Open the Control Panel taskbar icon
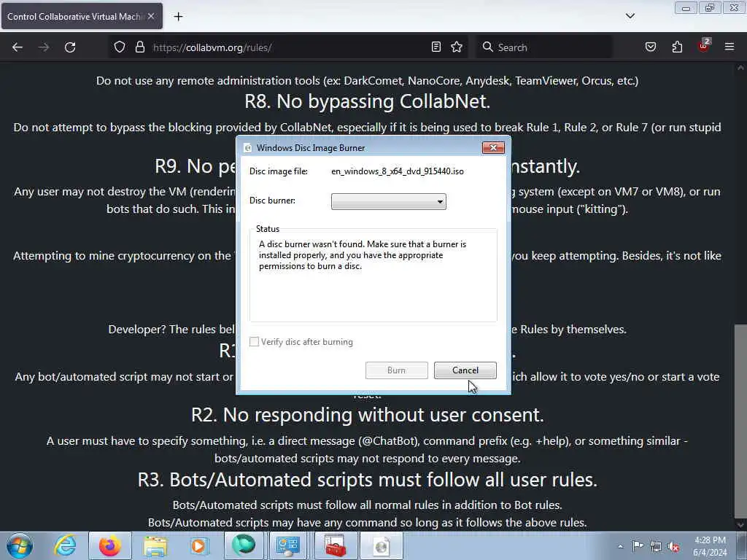Screen dimensions: 747x560 pos(287,546)
